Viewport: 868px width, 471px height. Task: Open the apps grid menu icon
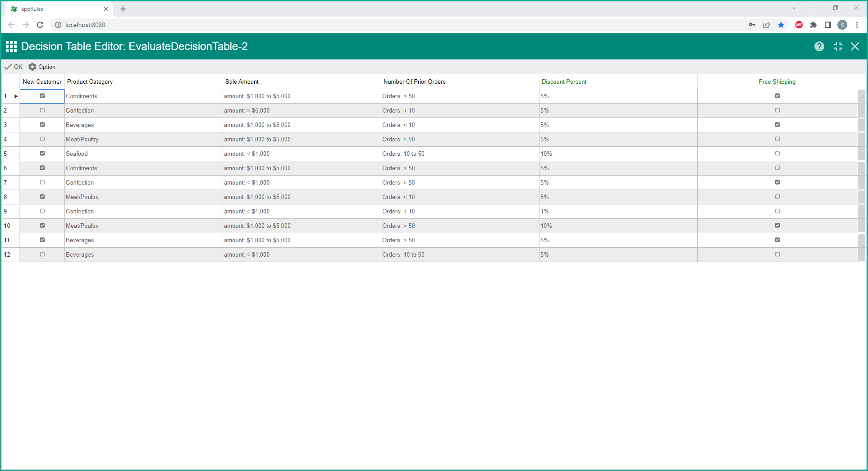tap(11, 46)
